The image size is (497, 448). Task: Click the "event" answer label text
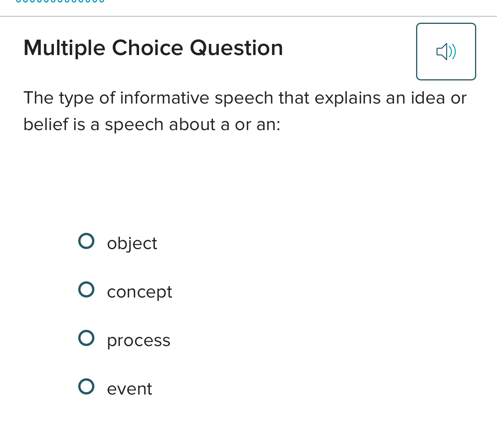(129, 389)
